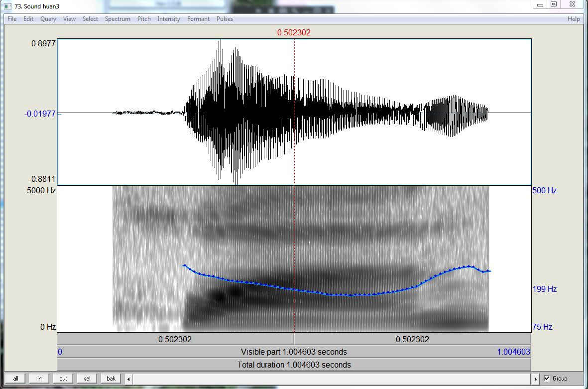The height and width of the screenshot is (389, 588).
Task: Open the Spectrum menu
Action: tap(118, 19)
